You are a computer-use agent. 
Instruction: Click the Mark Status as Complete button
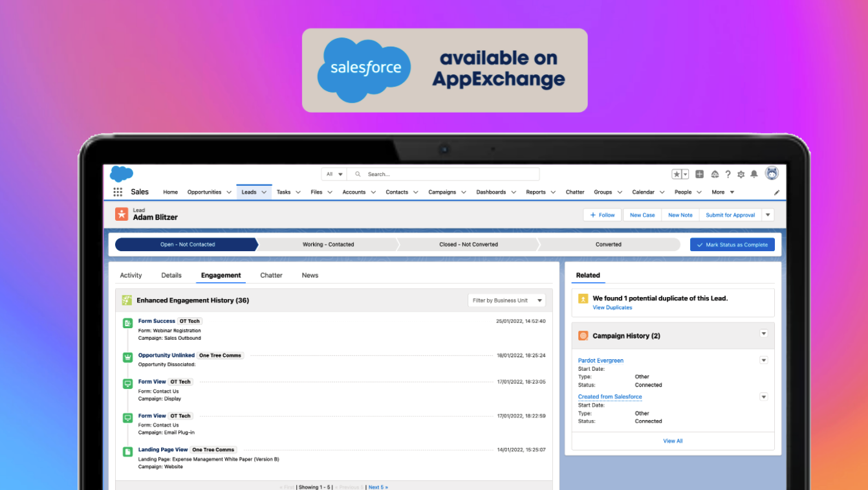732,245
